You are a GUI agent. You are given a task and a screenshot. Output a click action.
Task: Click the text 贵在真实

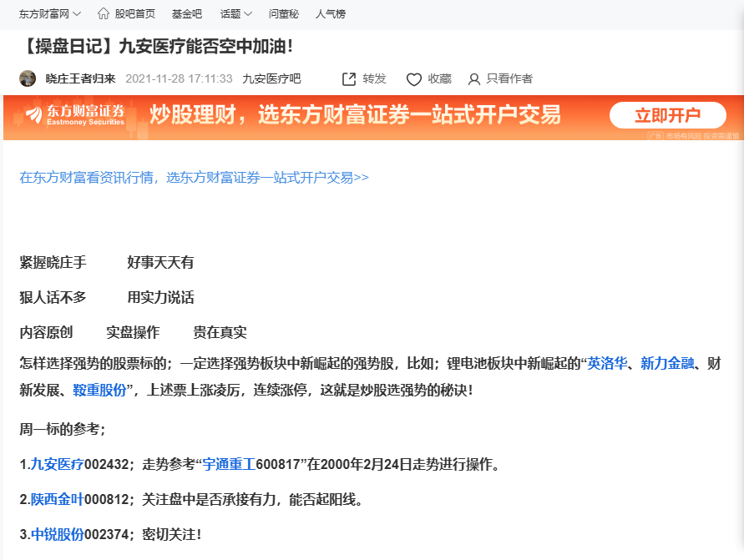(220, 332)
